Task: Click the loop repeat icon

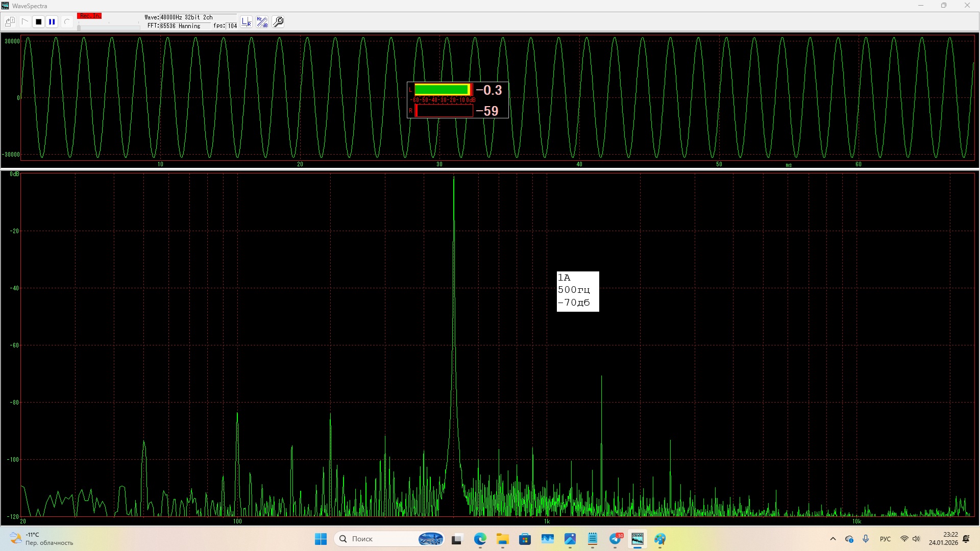Action: click(66, 22)
